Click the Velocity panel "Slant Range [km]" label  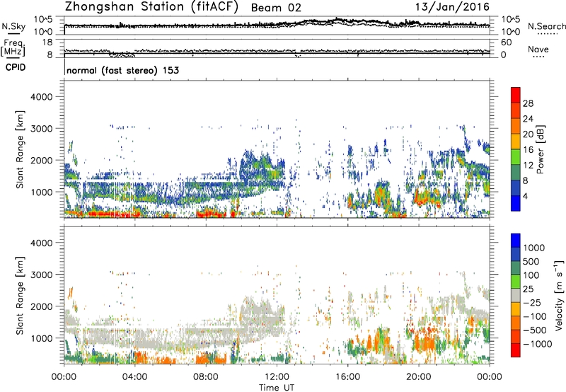[x=20, y=295]
